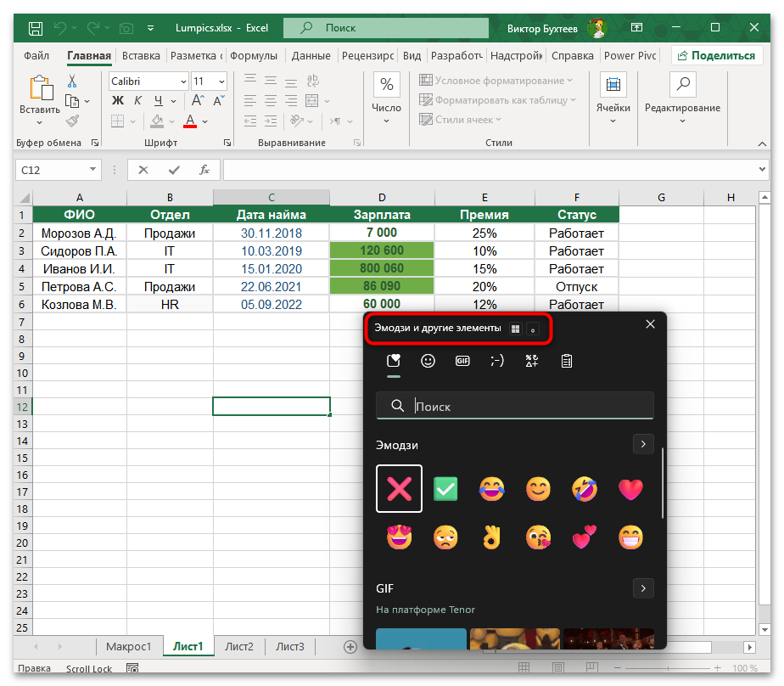The height and width of the screenshot is (686, 784).
Task: Toggle Underline formatting
Action: (153, 101)
